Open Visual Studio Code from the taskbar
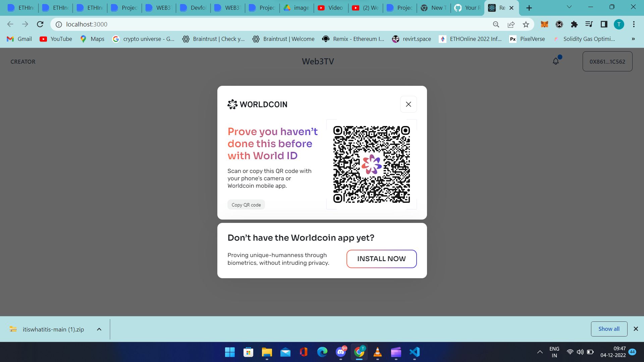Viewport: 644px width, 362px height. pos(415,352)
